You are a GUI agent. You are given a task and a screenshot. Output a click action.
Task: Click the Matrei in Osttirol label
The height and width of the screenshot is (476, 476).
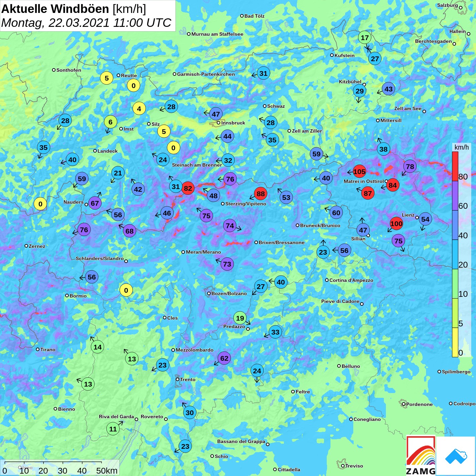(x=363, y=181)
